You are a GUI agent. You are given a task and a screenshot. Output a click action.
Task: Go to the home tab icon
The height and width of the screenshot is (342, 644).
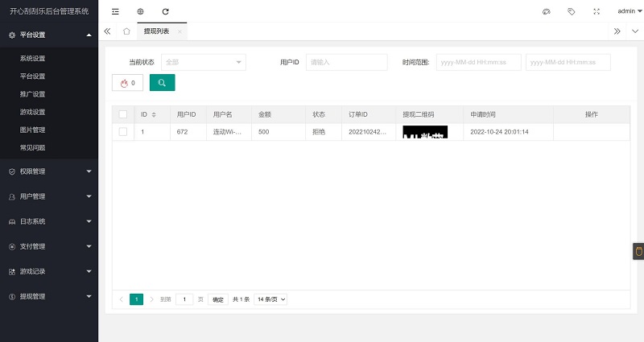coord(126,31)
